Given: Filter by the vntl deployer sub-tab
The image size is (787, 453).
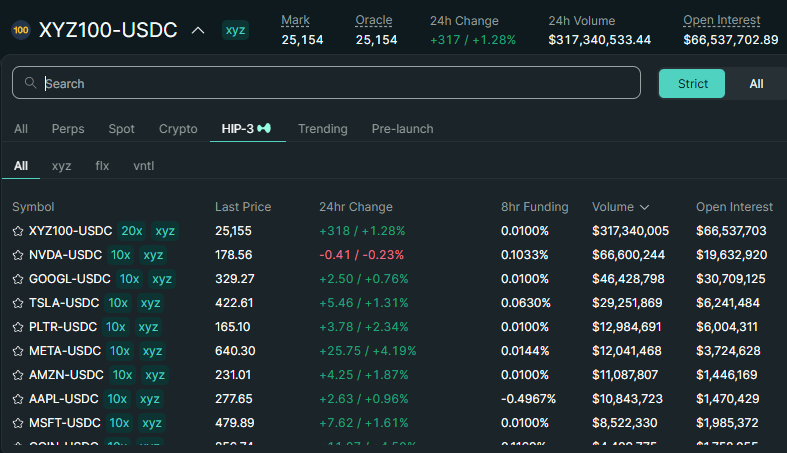Looking at the screenshot, I should pos(144,166).
